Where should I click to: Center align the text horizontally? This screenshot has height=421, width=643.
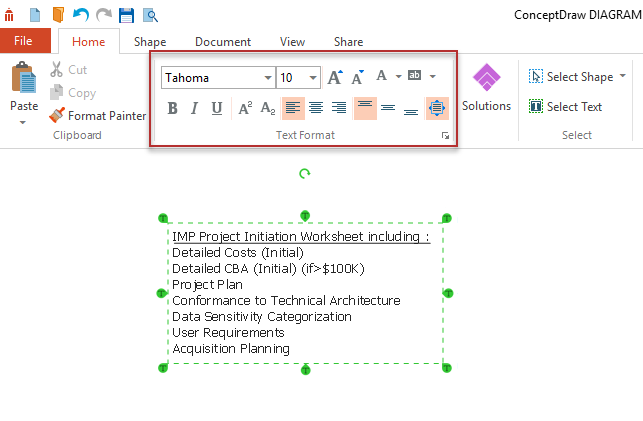click(x=316, y=108)
